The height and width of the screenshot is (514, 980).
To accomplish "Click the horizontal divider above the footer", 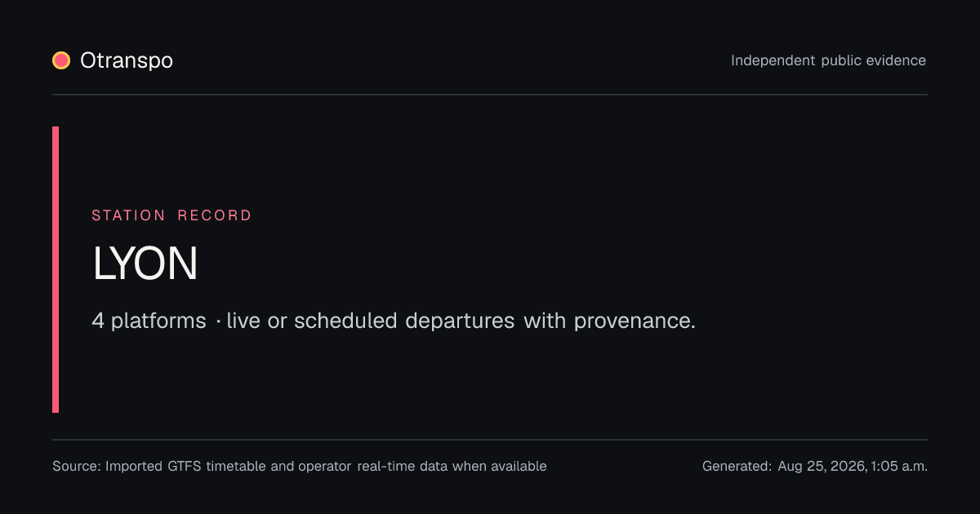I will (490, 440).
